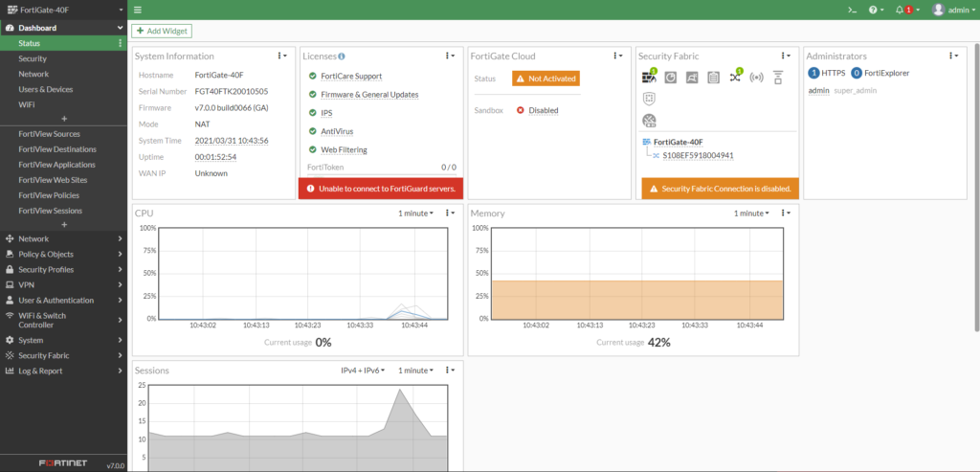
Task: Collapse the Dashboard menu section
Action: pyautogui.click(x=64, y=28)
